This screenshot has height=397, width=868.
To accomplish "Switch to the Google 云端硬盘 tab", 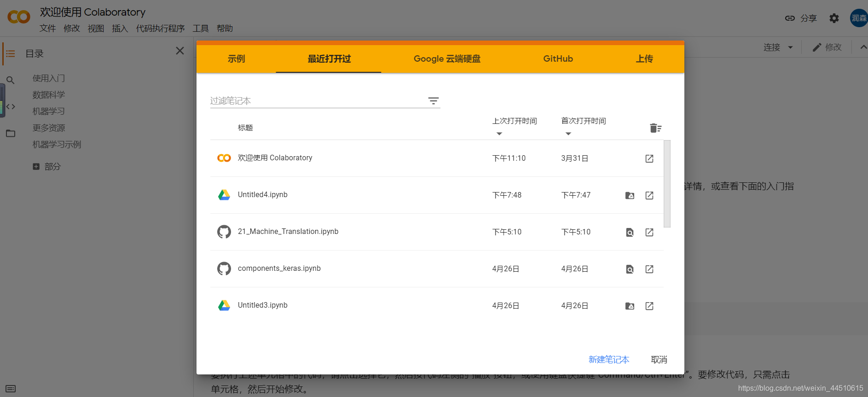I will pos(447,58).
